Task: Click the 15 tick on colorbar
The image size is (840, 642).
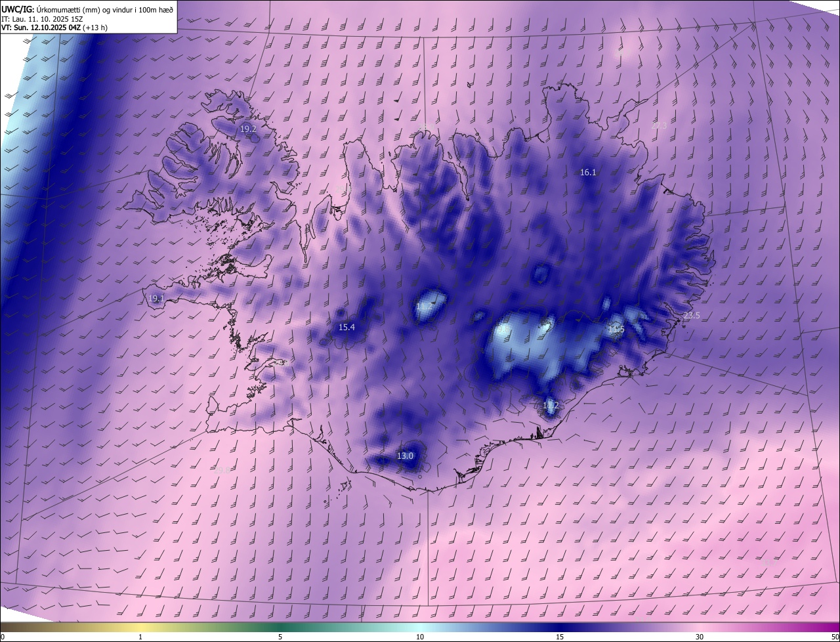Action: 560,637
